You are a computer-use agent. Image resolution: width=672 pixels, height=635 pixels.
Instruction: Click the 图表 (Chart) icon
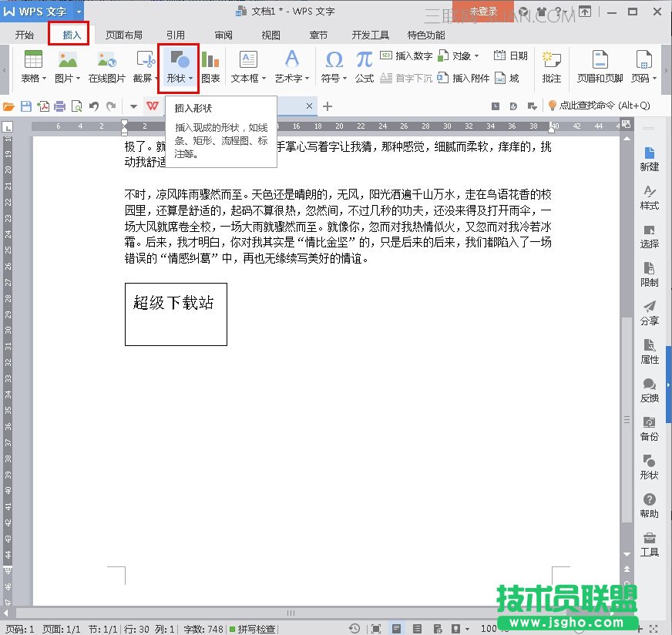click(x=210, y=60)
